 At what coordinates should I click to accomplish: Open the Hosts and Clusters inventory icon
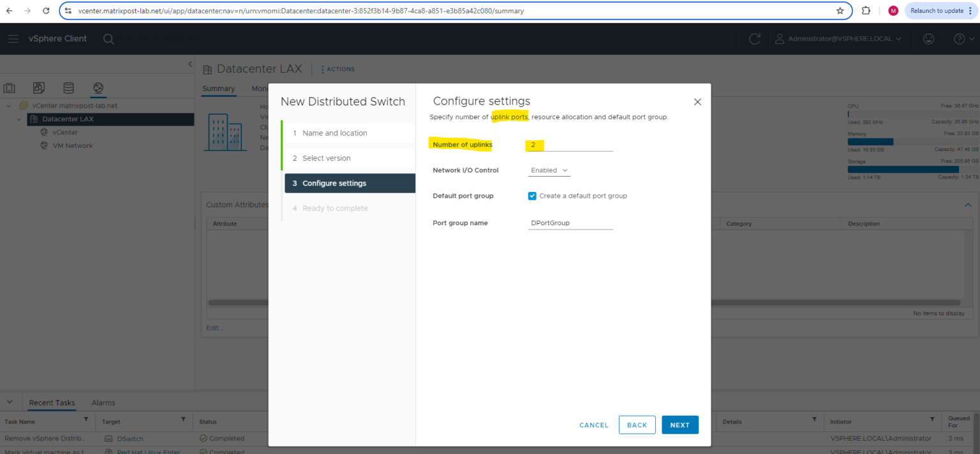pyautogui.click(x=10, y=88)
